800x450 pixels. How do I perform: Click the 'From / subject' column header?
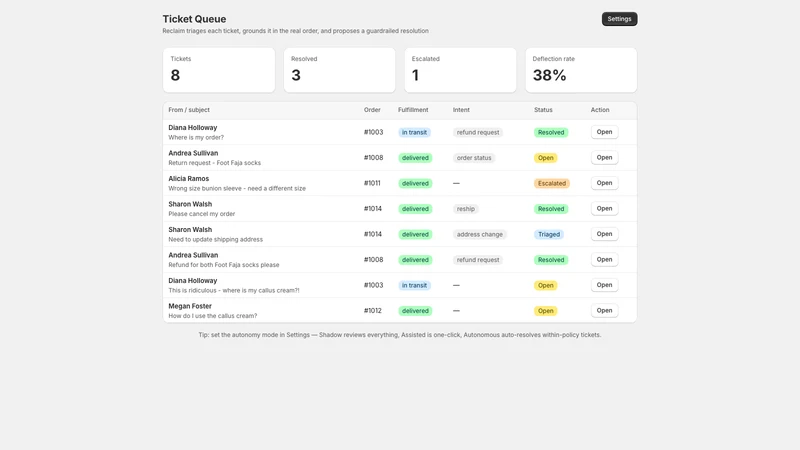pos(189,110)
